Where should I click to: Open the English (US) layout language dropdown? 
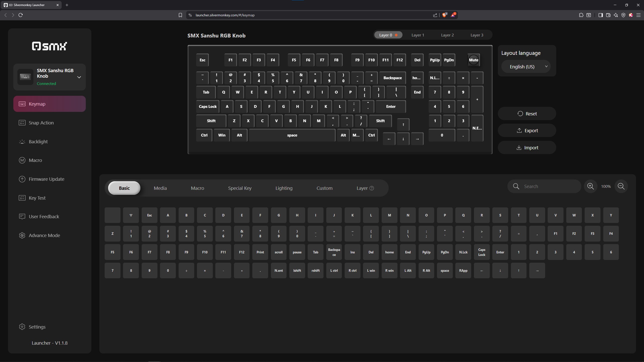[x=526, y=67]
